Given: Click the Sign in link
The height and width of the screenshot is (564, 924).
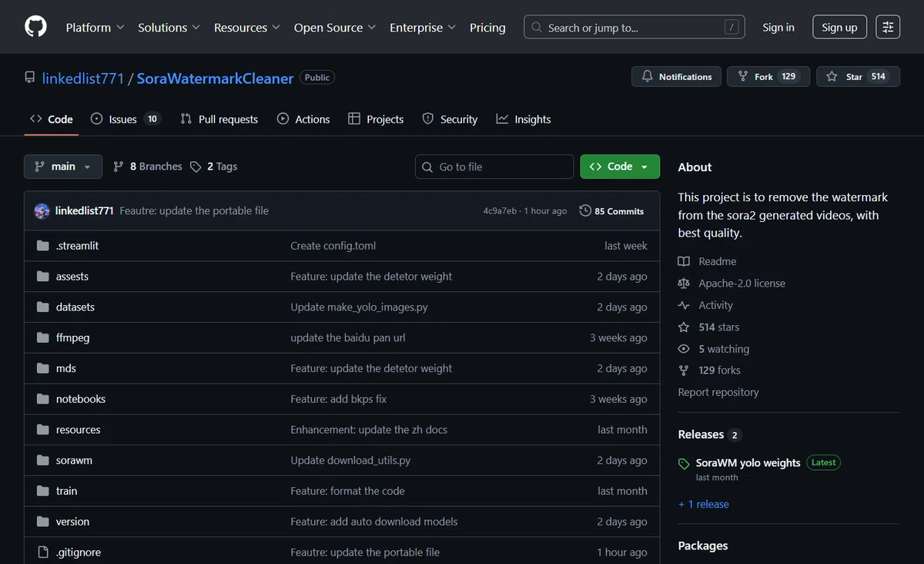Looking at the screenshot, I should [778, 27].
